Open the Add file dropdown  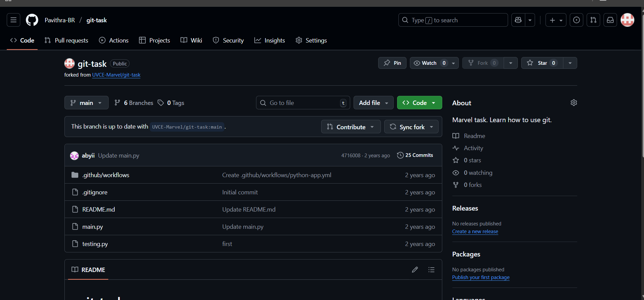[x=373, y=103]
